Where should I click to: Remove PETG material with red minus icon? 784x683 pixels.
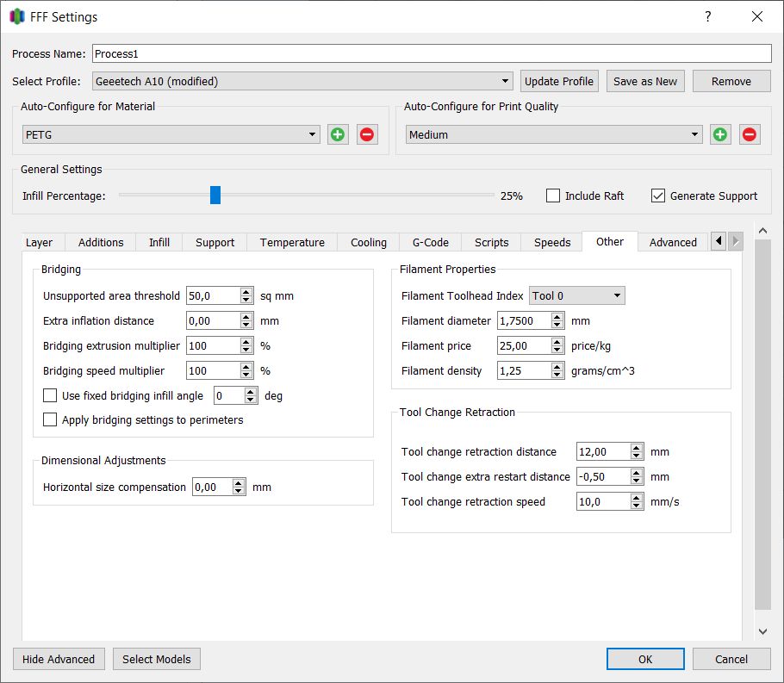pyautogui.click(x=367, y=134)
